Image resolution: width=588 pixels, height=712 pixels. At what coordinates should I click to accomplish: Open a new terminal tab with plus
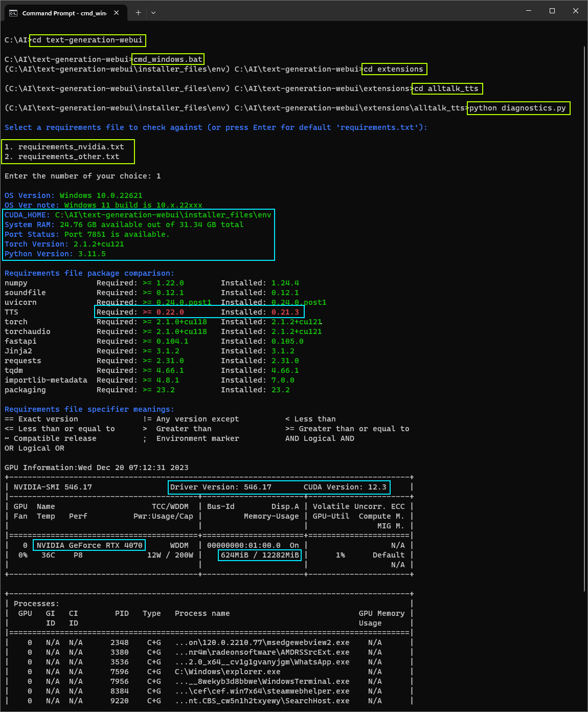tap(138, 13)
